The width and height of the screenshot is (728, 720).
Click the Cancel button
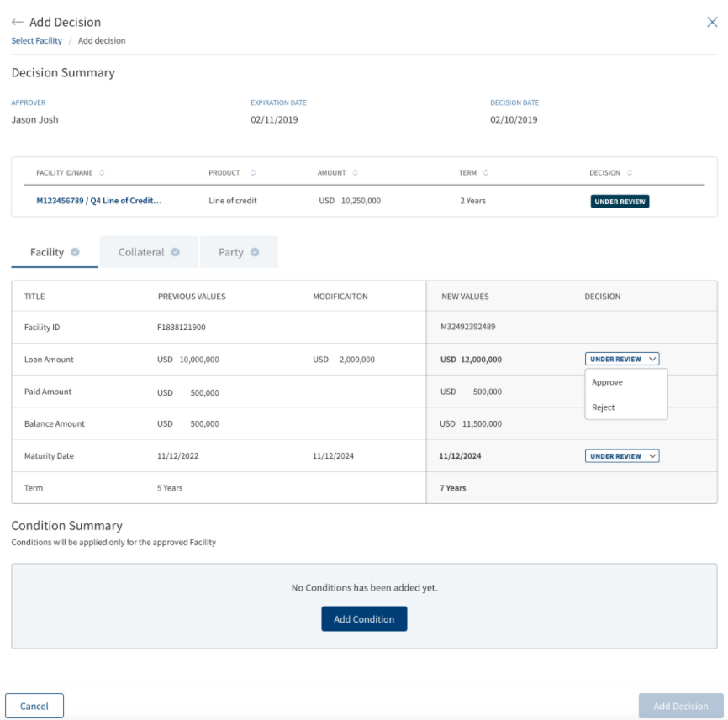click(34, 706)
